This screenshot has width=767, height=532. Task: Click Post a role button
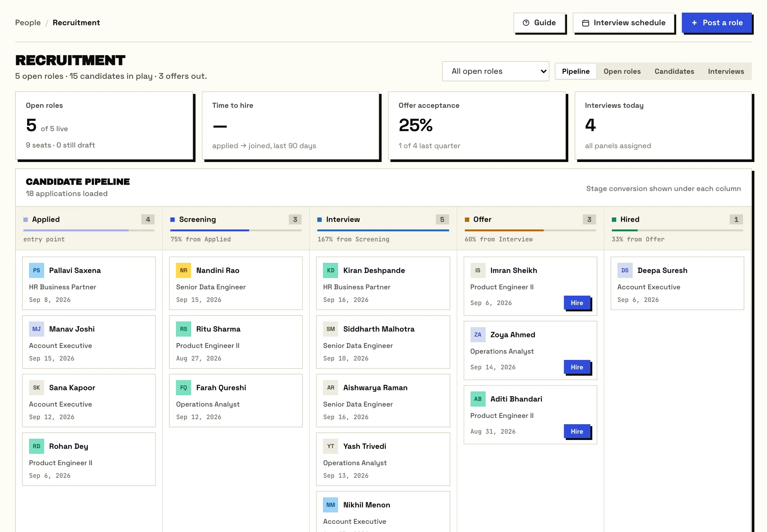(717, 23)
